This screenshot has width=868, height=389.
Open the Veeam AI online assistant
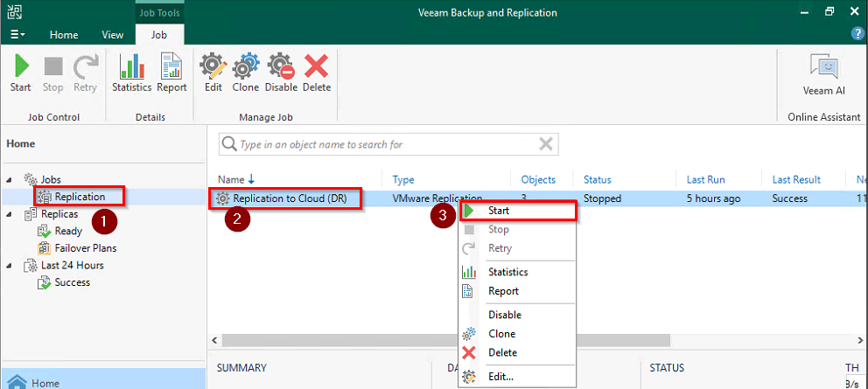click(824, 74)
